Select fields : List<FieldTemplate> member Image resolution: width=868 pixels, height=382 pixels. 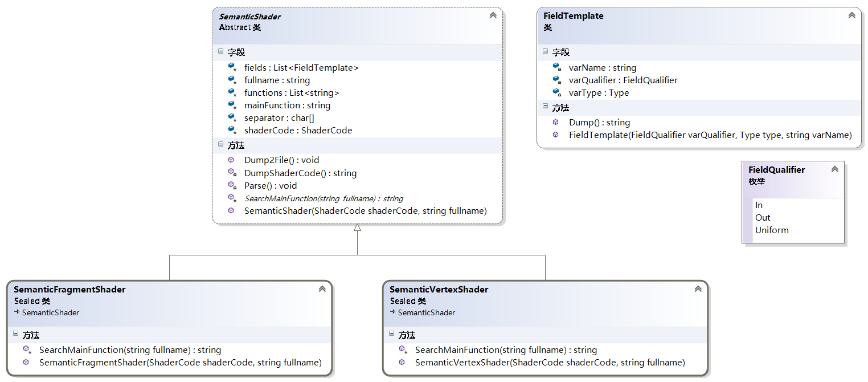tap(301, 67)
